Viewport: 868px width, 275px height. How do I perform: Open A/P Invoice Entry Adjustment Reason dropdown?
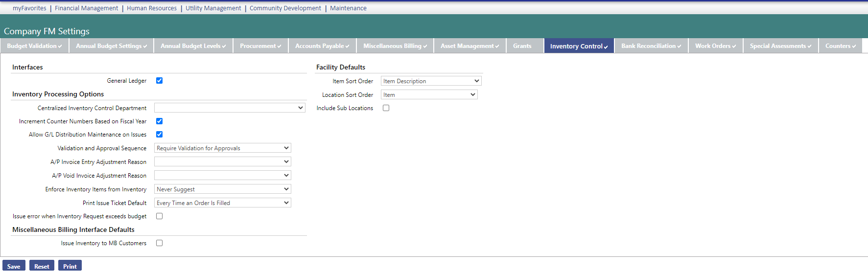click(x=222, y=162)
